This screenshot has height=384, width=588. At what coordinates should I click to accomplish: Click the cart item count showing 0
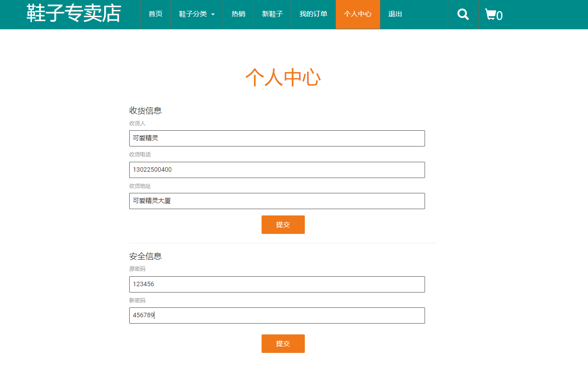pyautogui.click(x=500, y=16)
